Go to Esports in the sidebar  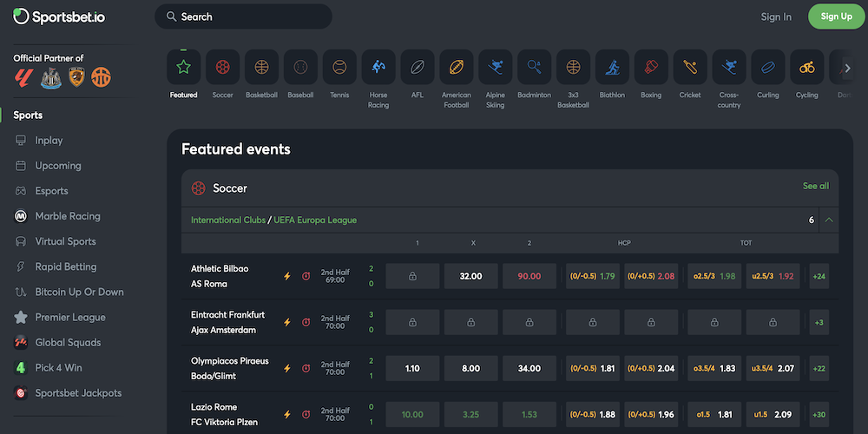click(x=51, y=191)
